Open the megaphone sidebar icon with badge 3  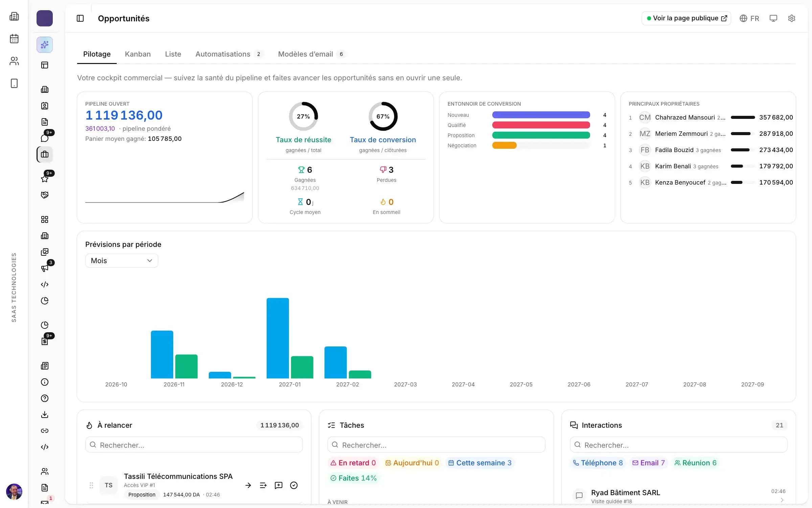(45, 268)
